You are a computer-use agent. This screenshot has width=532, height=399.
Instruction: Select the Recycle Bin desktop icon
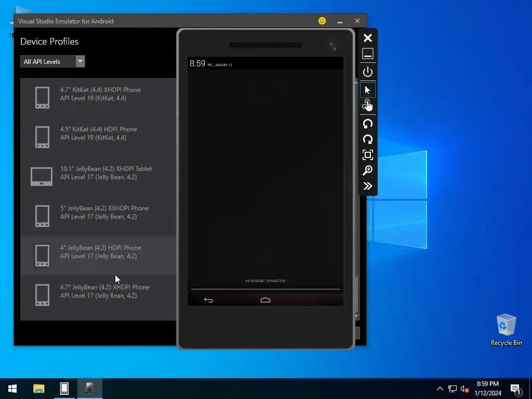(506, 330)
